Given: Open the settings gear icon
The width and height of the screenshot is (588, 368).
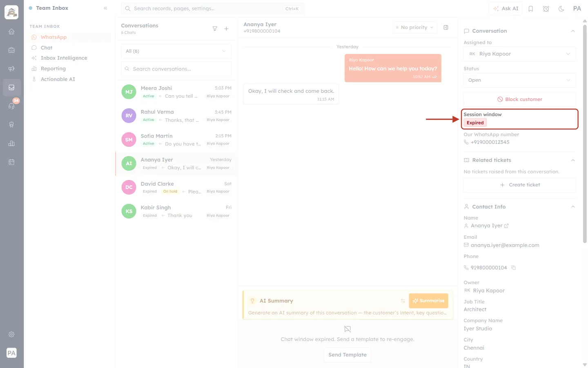Looking at the screenshot, I should point(11,334).
